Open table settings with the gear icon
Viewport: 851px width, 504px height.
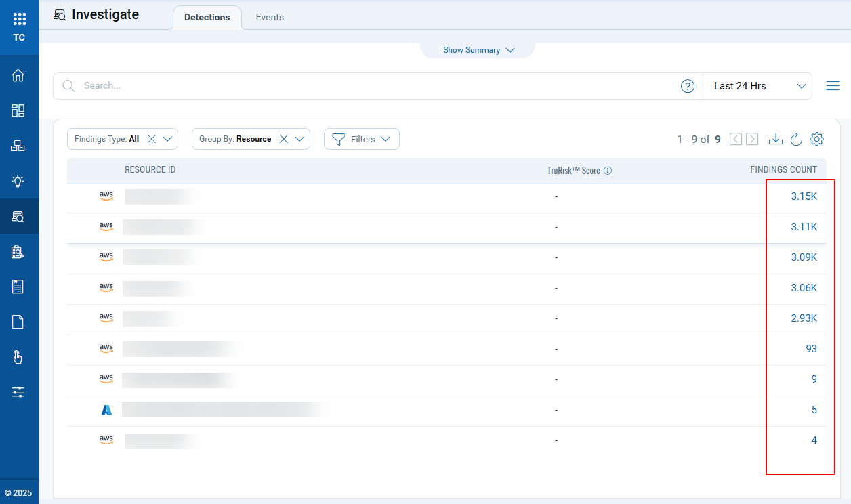816,138
